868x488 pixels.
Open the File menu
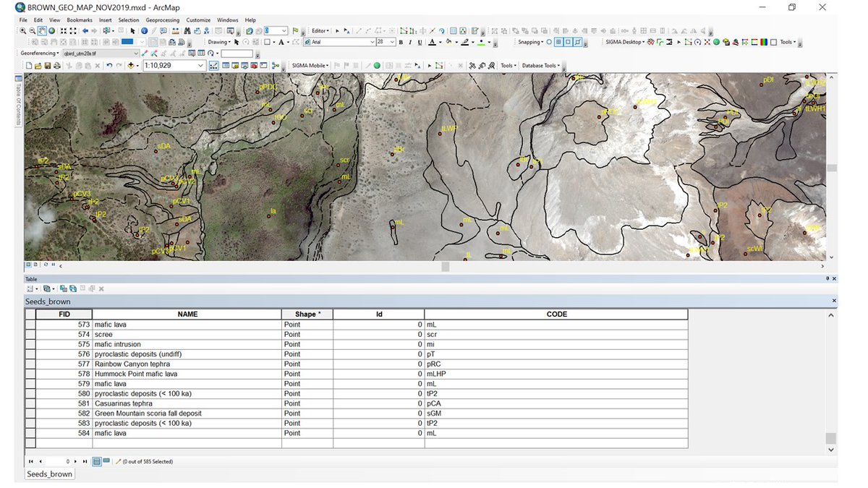tap(23, 20)
